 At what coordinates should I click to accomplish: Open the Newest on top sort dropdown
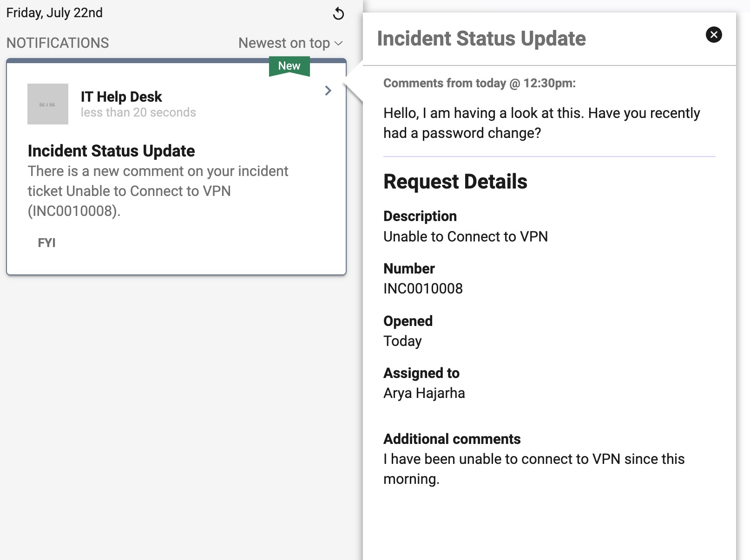pyautogui.click(x=290, y=43)
